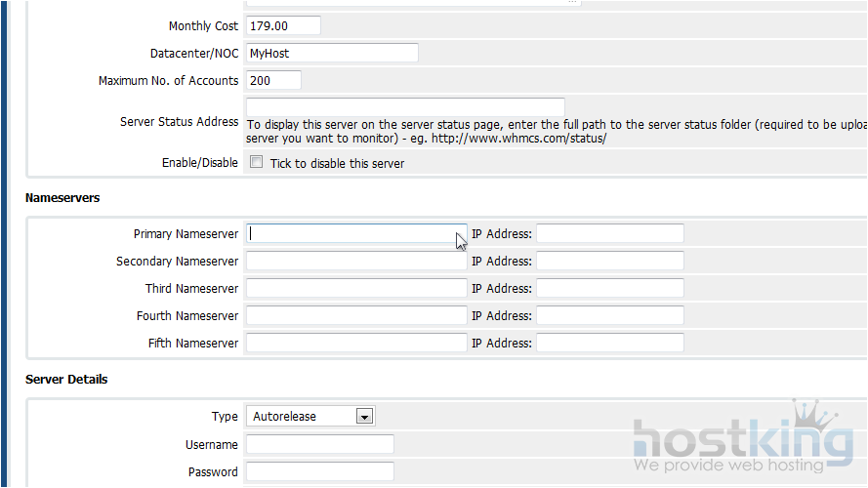
Task: Select the Password input box
Action: click(319, 472)
